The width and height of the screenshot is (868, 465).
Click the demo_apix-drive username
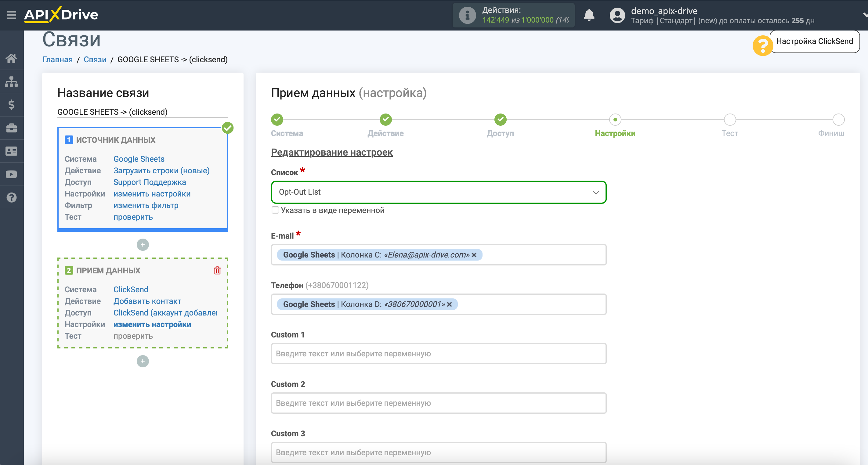[664, 11]
